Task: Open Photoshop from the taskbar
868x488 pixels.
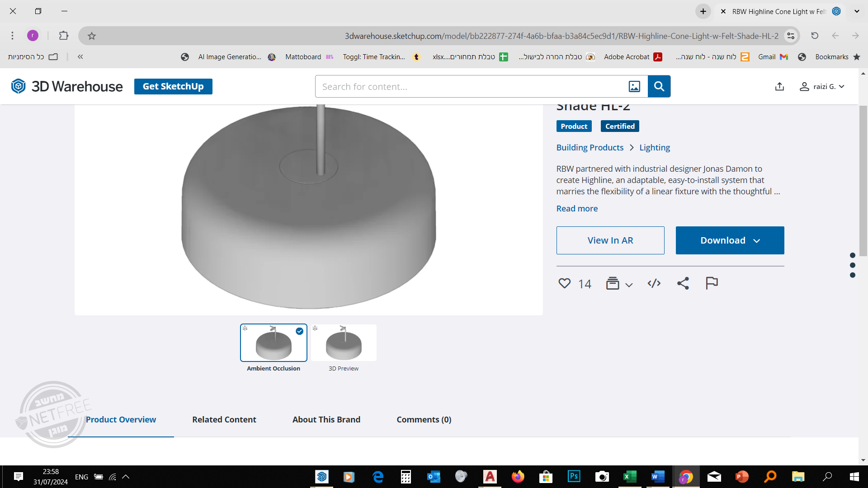Action: coord(574,476)
